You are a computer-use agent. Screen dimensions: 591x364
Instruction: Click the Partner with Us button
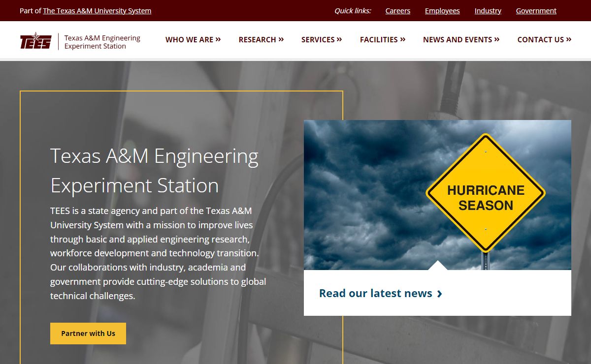click(88, 334)
